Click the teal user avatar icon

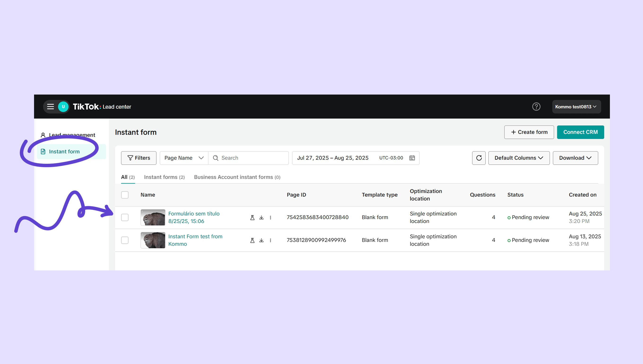point(63,107)
